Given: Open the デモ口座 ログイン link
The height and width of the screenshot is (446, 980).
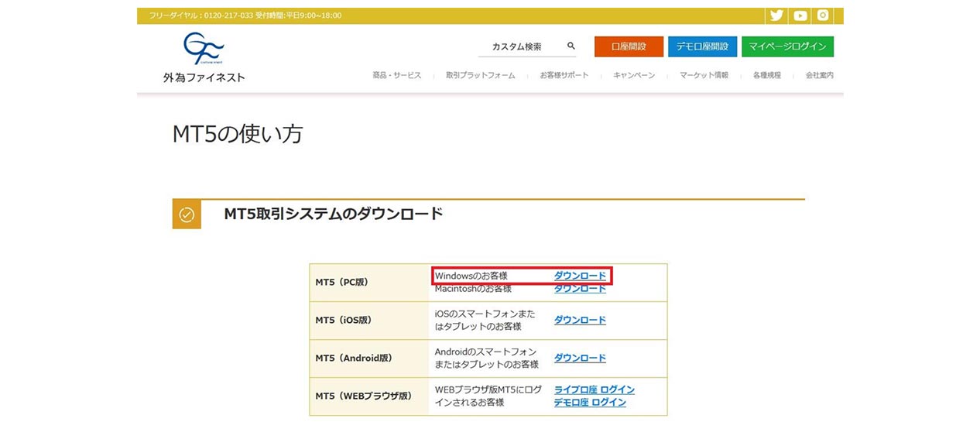Looking at the screenshot, I should point(590,403).
